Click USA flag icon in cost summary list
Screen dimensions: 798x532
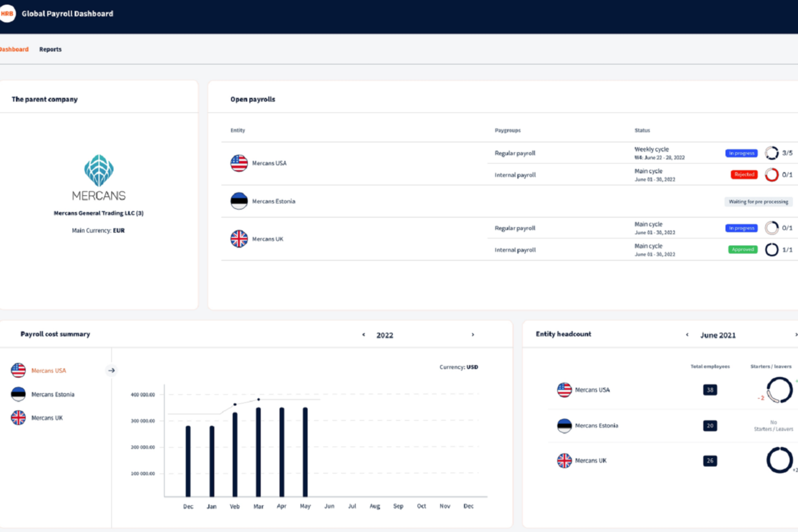coord(18,370)
